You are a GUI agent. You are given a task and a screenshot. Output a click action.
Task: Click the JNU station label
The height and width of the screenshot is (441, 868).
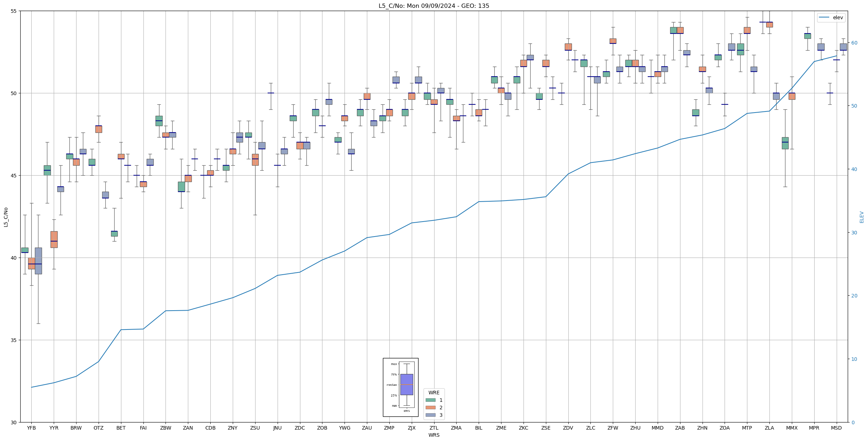[x=277, y=428]
